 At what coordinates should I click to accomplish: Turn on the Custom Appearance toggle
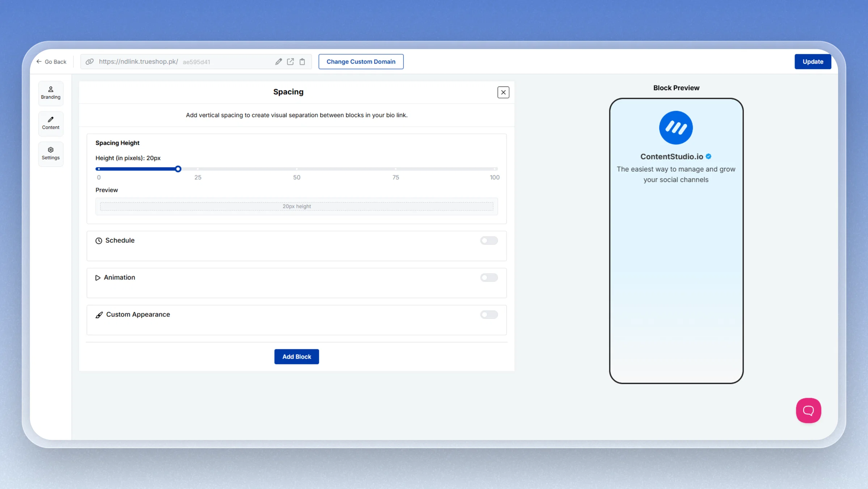[489, 315]
